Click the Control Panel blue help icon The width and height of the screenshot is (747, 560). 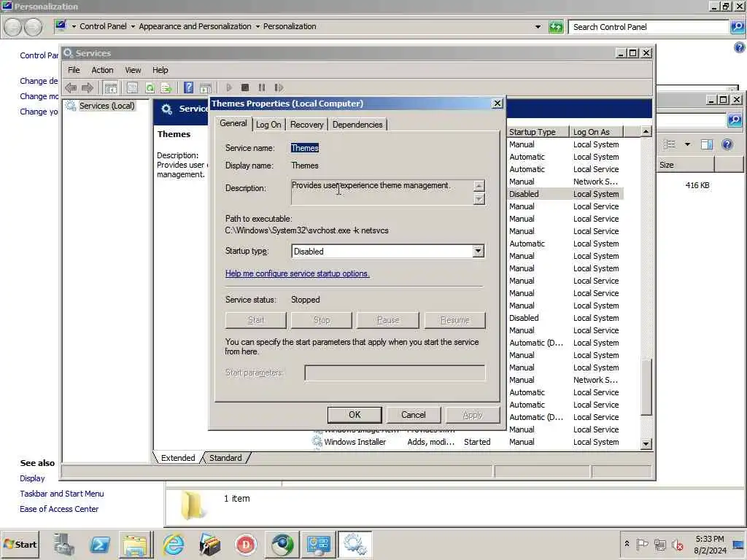click(739, 47)
